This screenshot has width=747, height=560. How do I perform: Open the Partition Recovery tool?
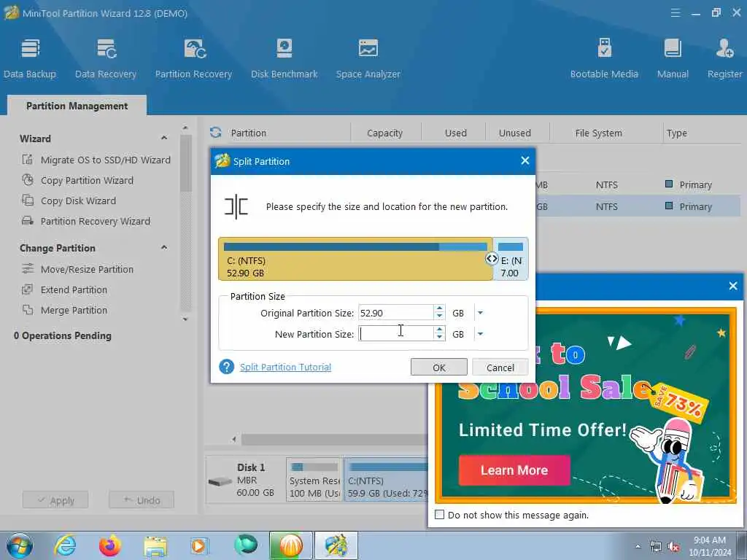click(193, 58)
